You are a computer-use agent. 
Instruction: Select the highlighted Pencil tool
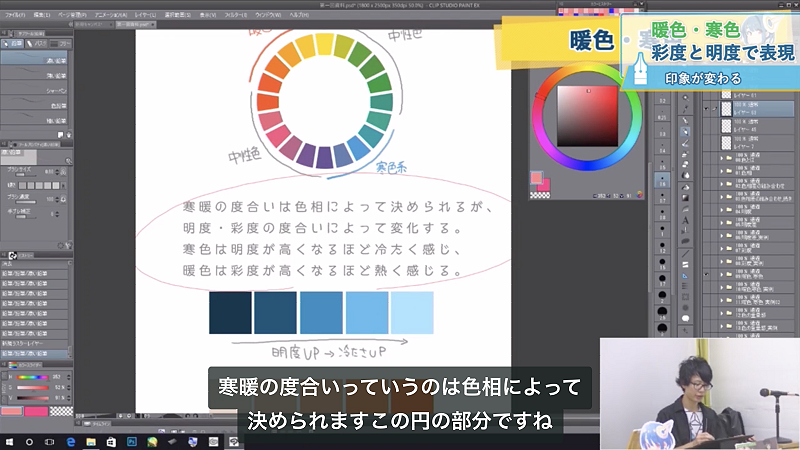(685, 132)
